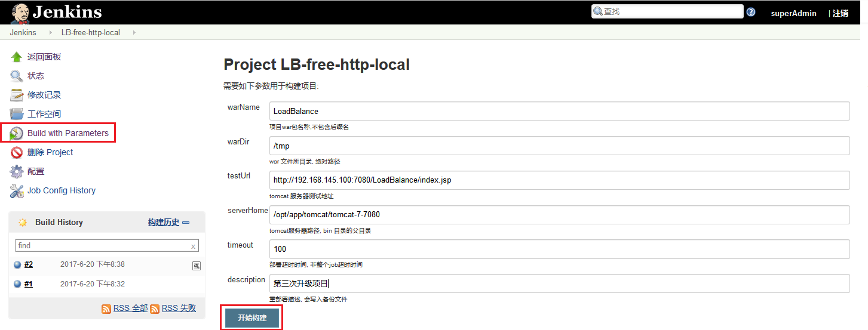Viewport: 868px width, 330px height.
Task: Clear the find box with the x
Action: coord(193,246)
